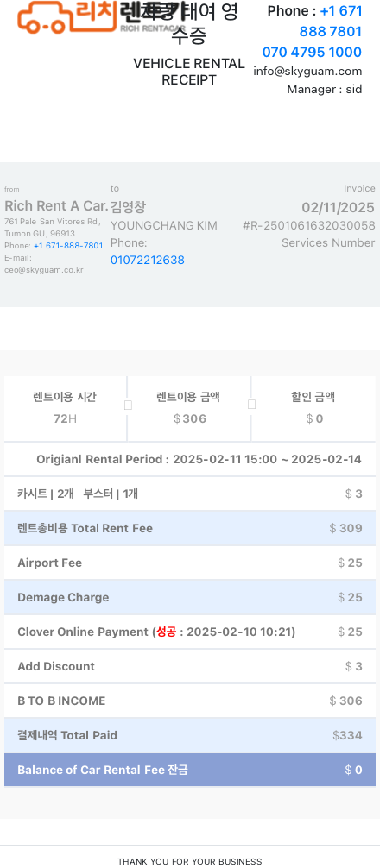The width and height of the screenshot is (380, 868).
Task: Click the Total Rent Fee $309 row
Action: [190, 528]
